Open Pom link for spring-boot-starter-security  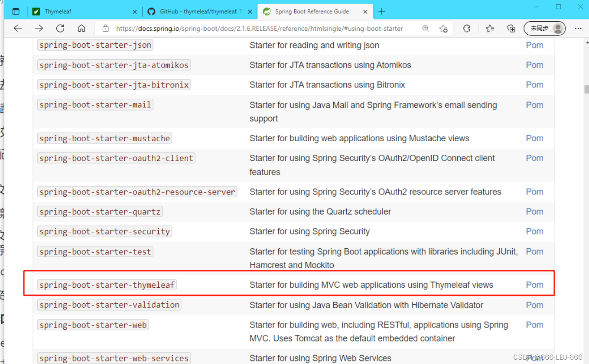coord(534,231)
